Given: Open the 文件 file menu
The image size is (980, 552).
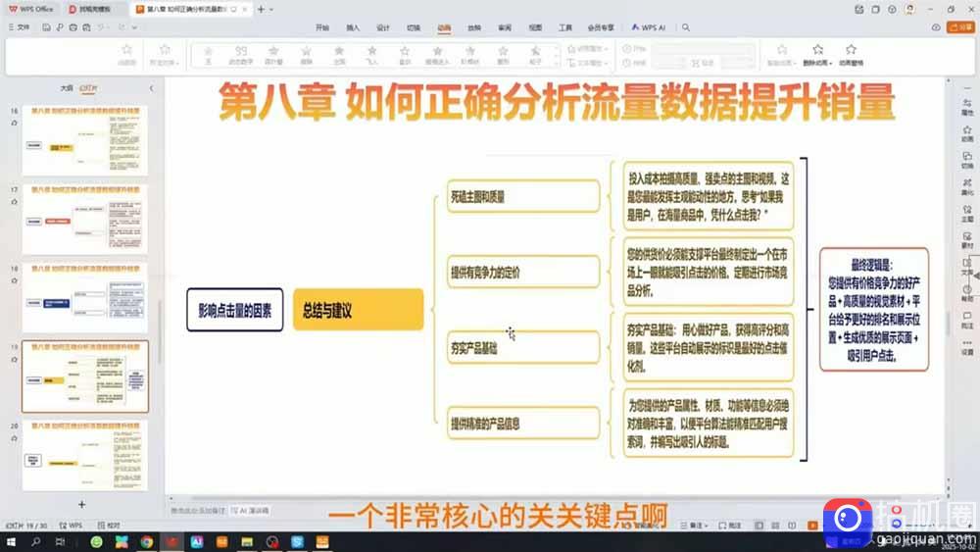Looking at the screenshot, I should pyautogui.click(x=19, y=27).
